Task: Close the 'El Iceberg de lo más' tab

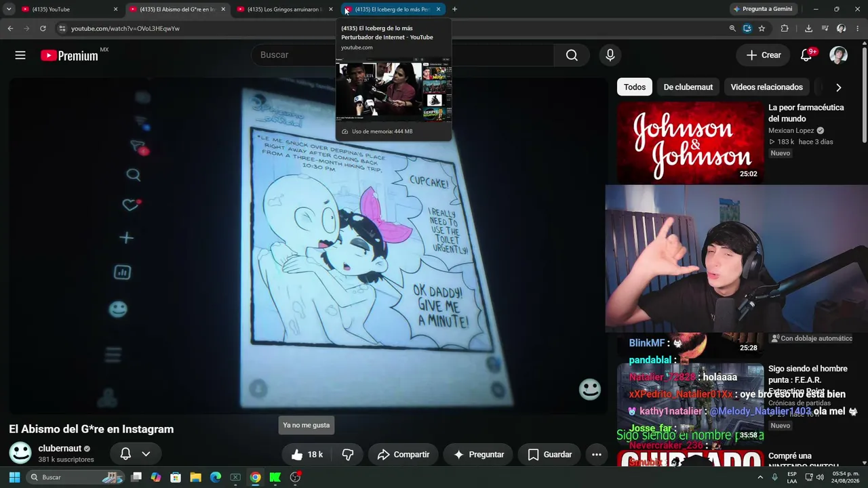Action: click(x=439, y=9)
